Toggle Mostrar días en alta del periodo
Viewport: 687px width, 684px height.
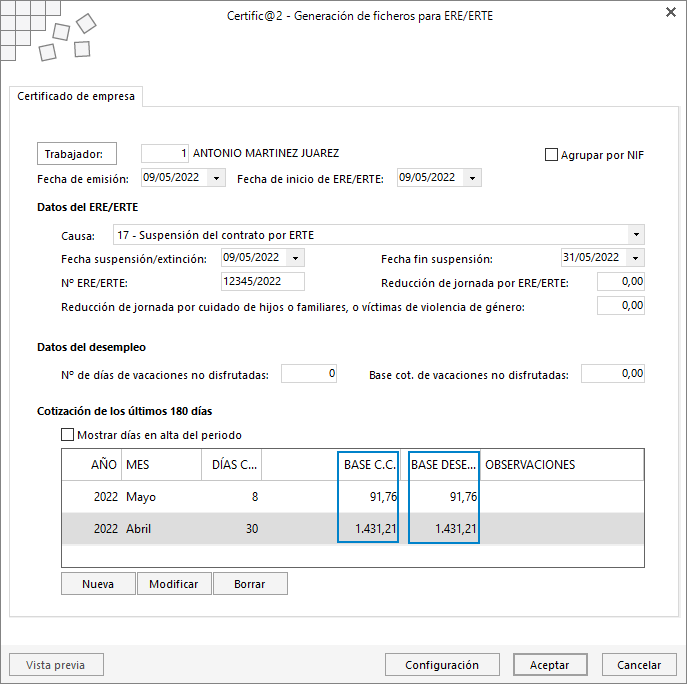coord(67,435)
